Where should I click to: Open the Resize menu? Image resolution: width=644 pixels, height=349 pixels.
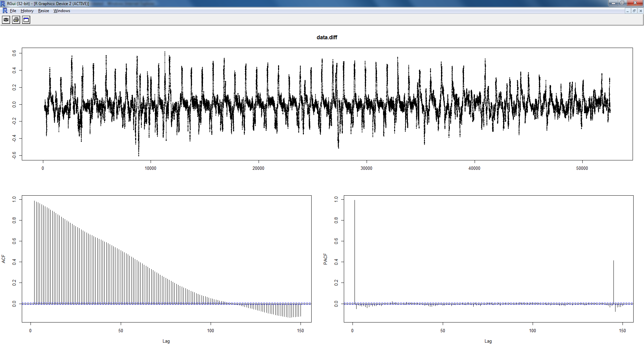pos(44,11)
